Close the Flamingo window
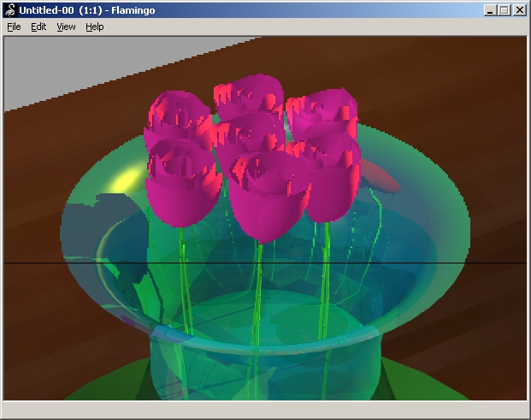531x420 pixels. coord(520,10)
